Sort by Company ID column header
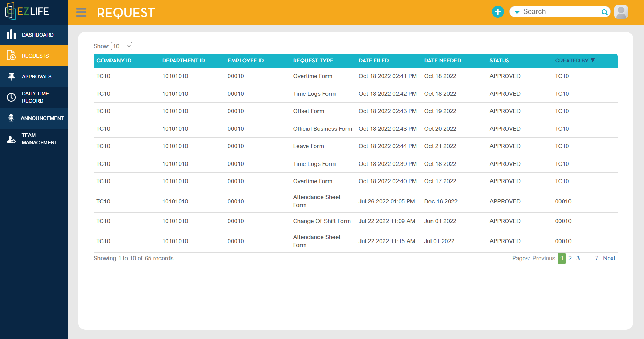Screen dimensions: 644x339 (126, 60)
